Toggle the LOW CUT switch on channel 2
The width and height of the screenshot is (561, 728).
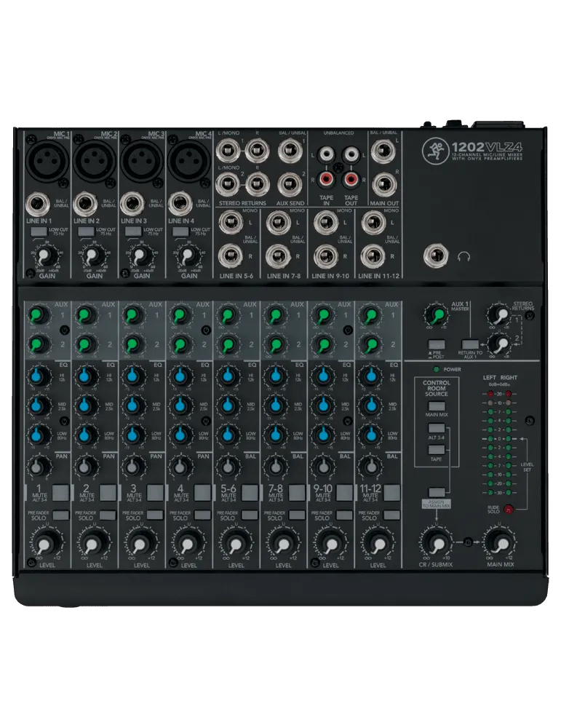coord(86,231)
